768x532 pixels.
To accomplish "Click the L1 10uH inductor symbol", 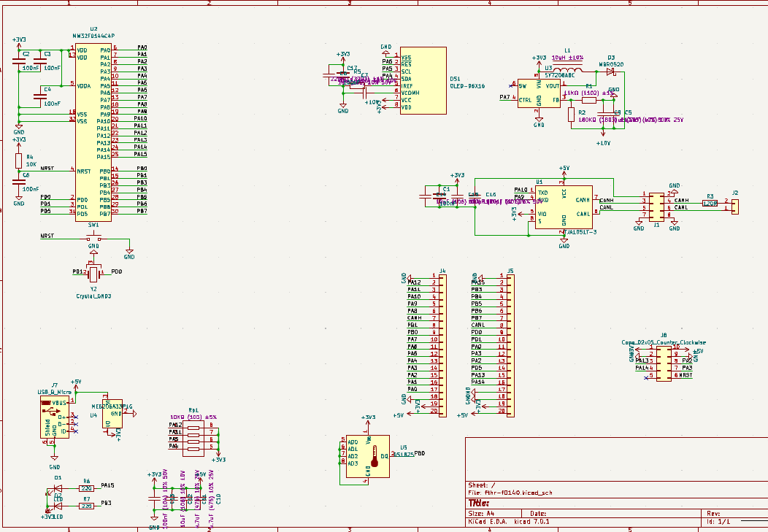I will (567, 71).
